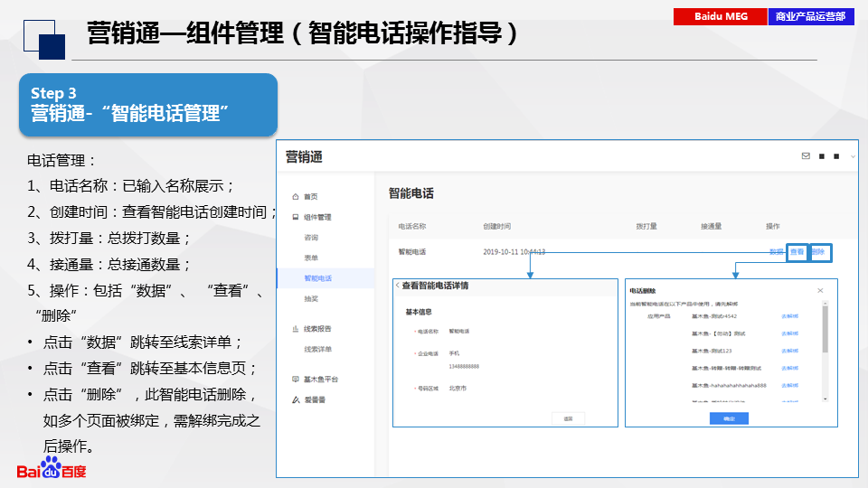
Task: Click 去解绑 for 基木鱼-测试r4542
Action: click(x=789, y=316)
